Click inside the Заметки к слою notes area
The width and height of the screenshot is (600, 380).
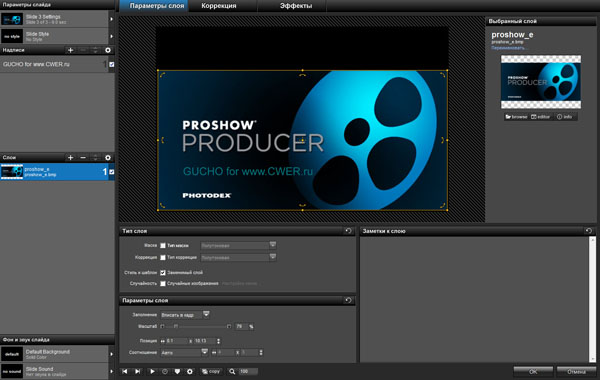click(x=474, y=299)
